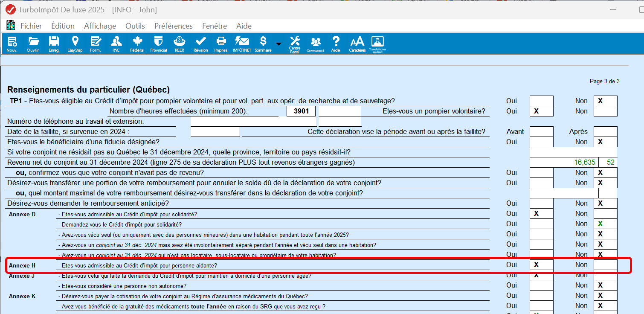The width and height of the screenshot is (644, 314).
Task: Click the Nouv. new file icon
Action: coord(12,44)
